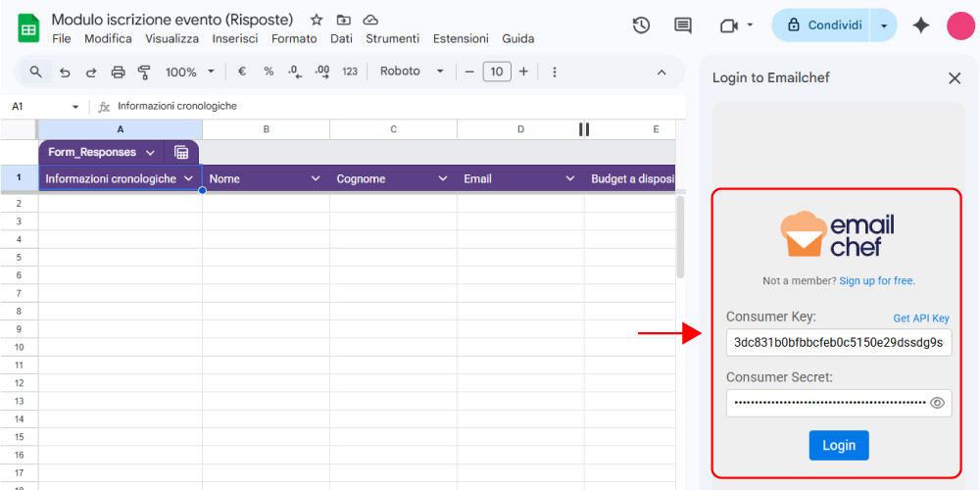980x490 pixels.
Task: Open the Inserisci menu
Action: [x=235, y=39]
